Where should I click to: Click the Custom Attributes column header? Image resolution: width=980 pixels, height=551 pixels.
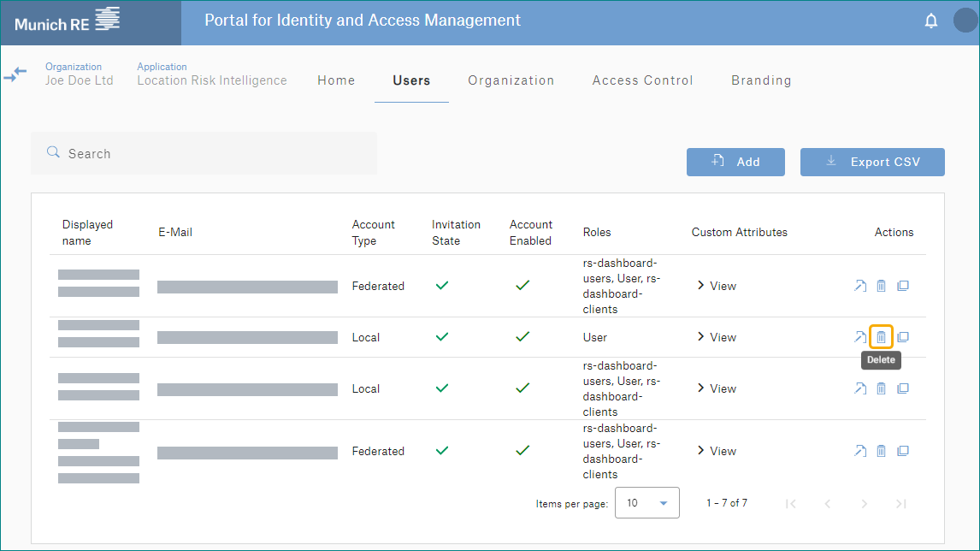click(740, 232)
